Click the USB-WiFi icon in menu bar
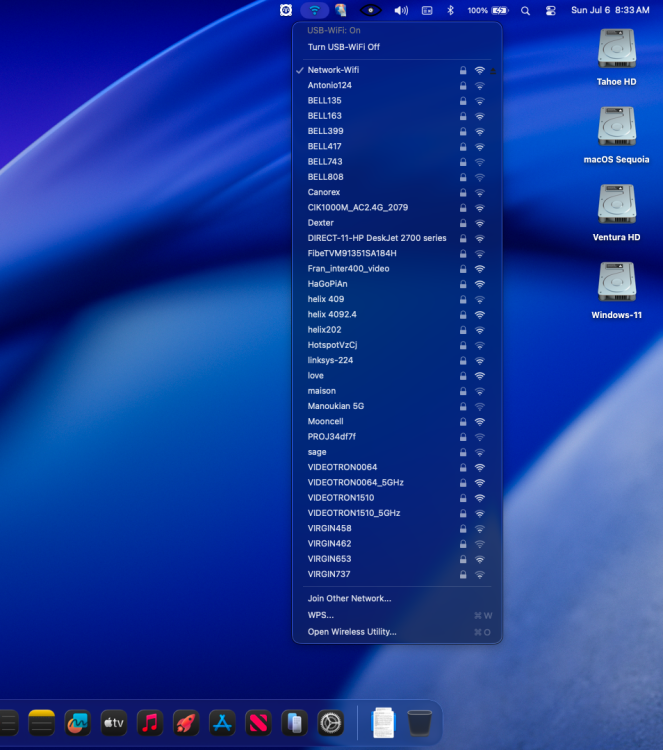663x750 pixels. click(314, 10)
